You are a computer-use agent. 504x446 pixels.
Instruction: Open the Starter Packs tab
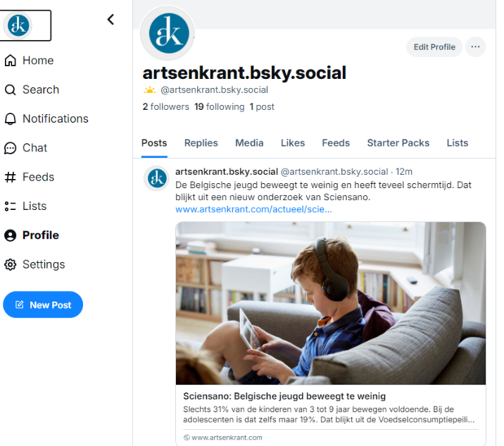click(x=398, y=142)
